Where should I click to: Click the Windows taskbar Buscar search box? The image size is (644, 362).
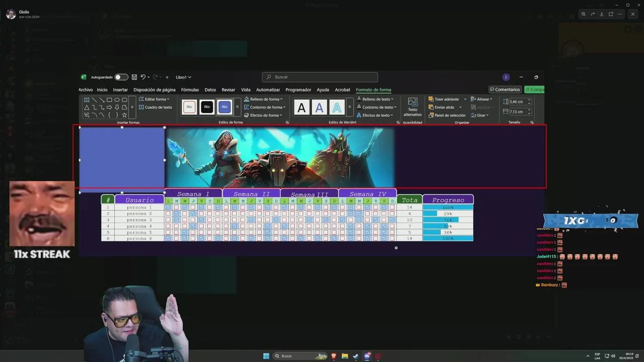coord(300,356)
